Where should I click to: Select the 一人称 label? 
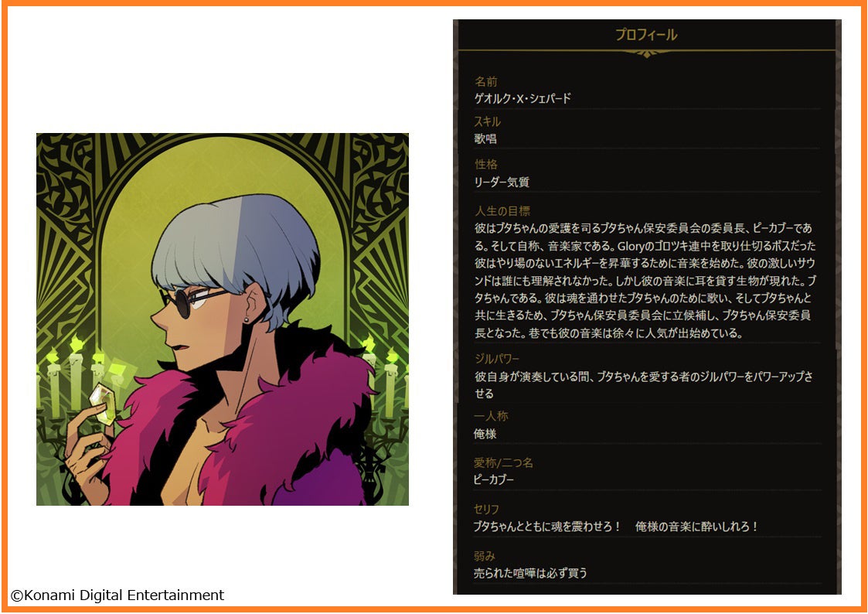coord(491,416)
